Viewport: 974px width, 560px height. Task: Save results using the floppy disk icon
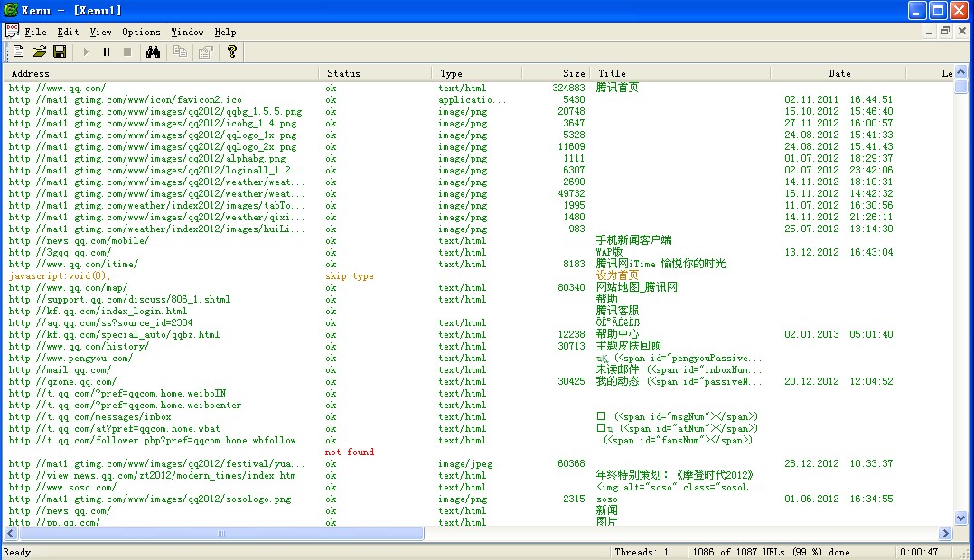coord(60,52)
